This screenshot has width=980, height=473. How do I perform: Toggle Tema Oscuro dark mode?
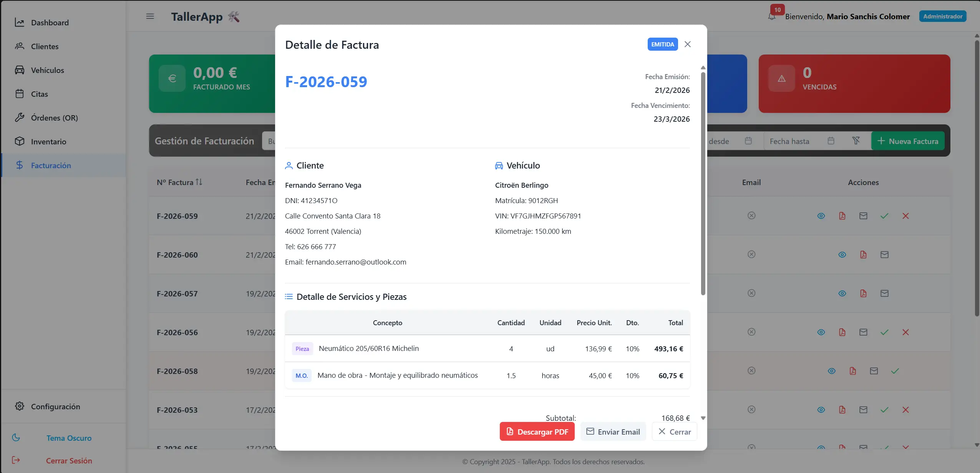63,438
